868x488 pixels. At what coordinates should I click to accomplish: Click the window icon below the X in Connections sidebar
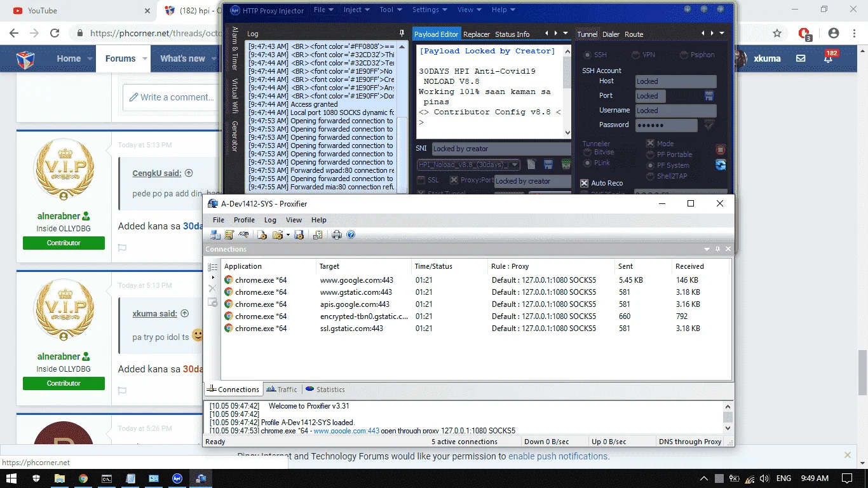(213, 302)
